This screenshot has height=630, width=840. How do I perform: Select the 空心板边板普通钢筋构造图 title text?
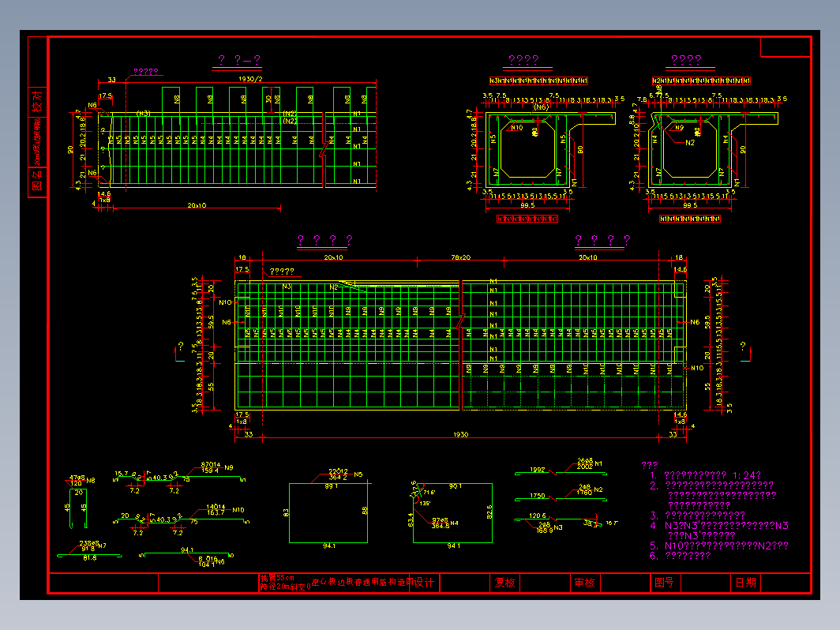click(362, 582)
